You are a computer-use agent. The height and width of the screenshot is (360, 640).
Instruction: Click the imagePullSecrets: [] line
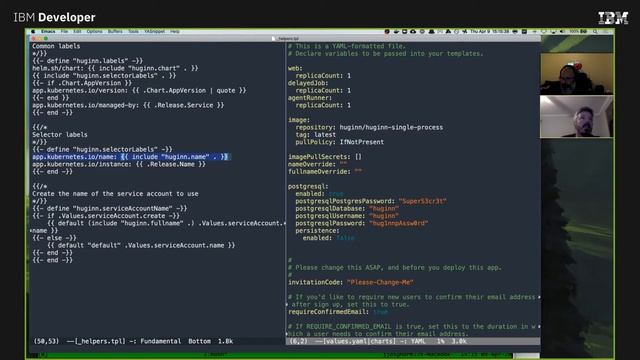(324, 157)
